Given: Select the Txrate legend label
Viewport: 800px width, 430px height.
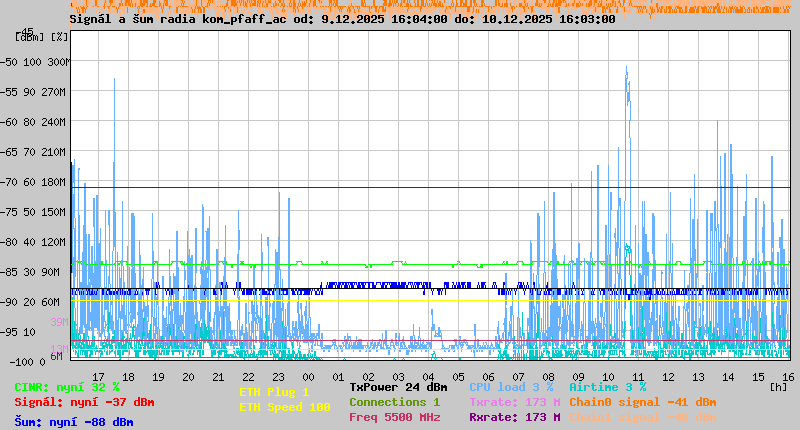Looking at the screenshot, I should tap(514, 402).
